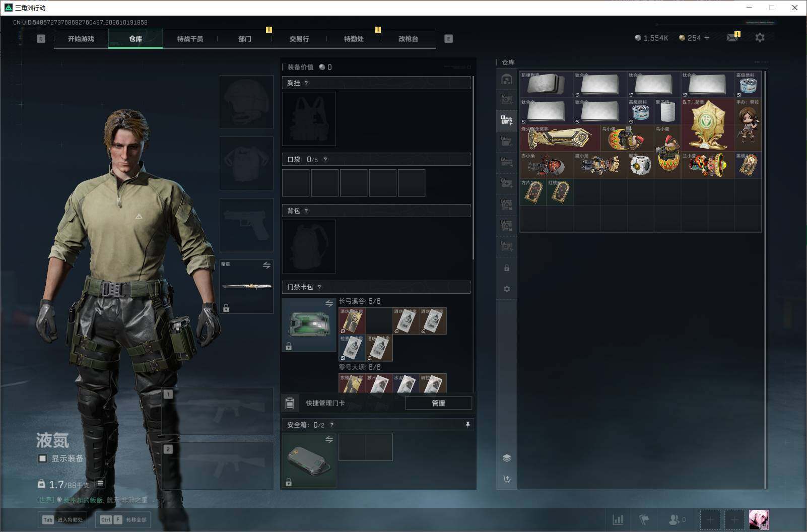This screenshot has width=807, height=532.
Task: Click the 快捷管理门卡 key card icon
Action: coord(290,403)
